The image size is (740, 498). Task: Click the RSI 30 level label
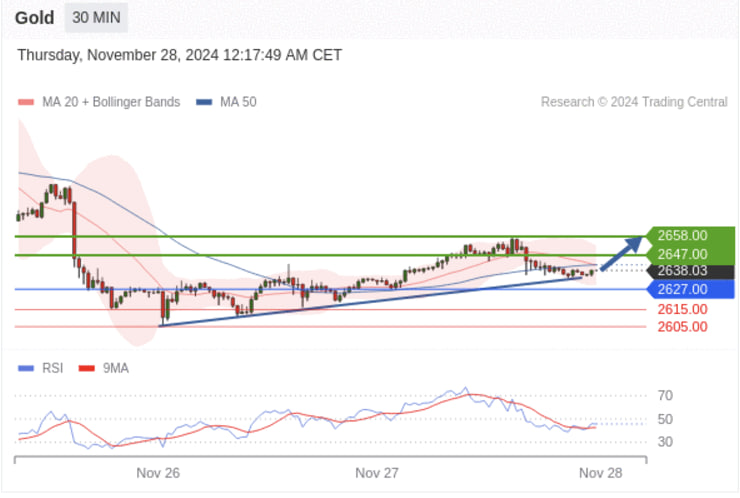click(x=665, y=442)
